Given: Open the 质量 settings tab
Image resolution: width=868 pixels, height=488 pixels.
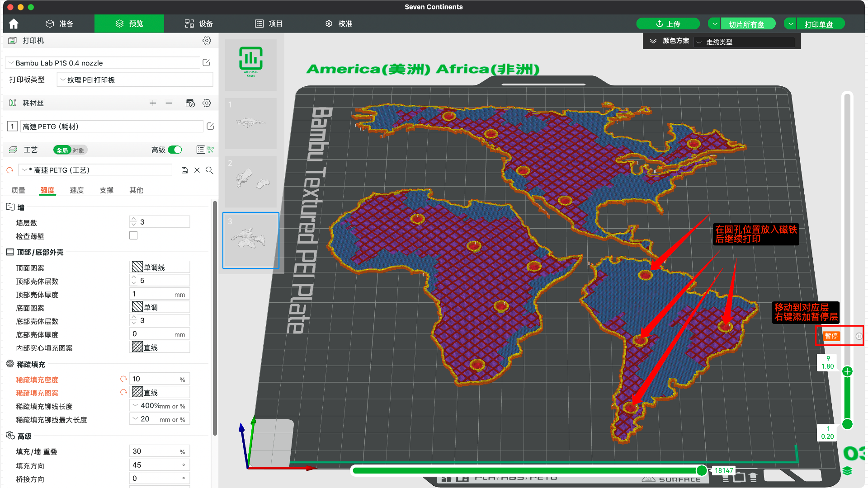Looking at the screenshot, I should (19, 190).
